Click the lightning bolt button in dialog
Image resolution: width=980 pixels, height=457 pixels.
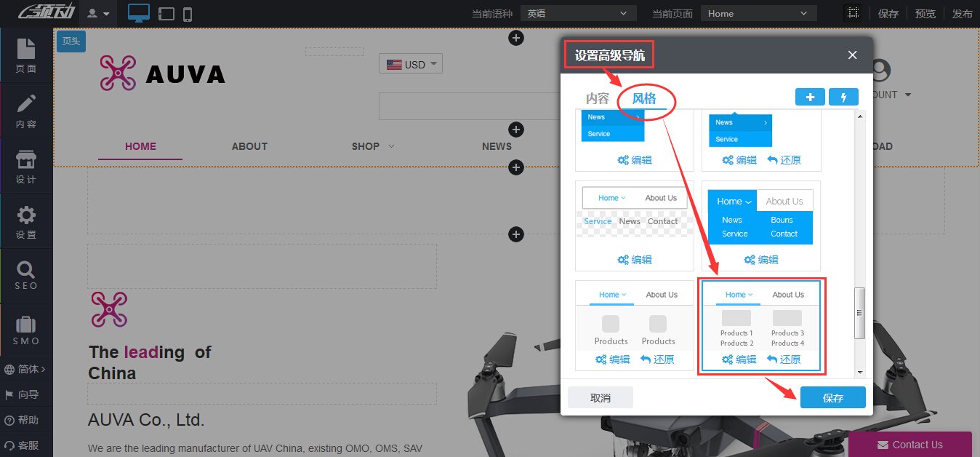coord(843,97)
